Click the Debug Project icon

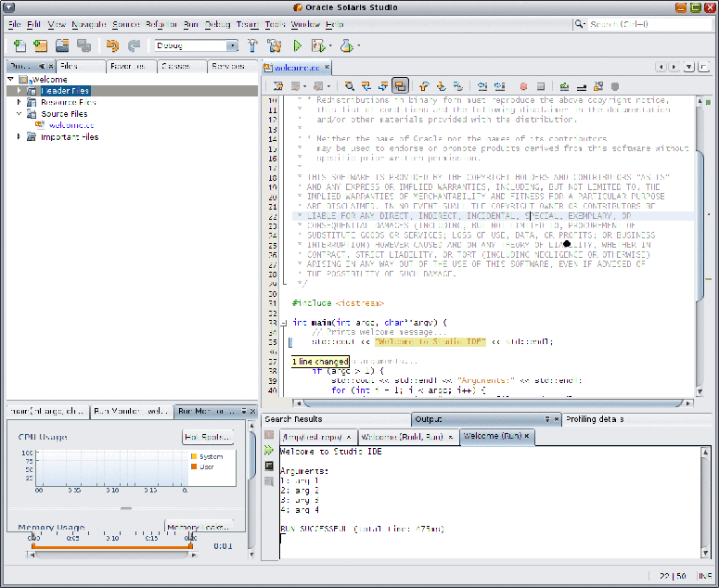click(x=318, y=45)
